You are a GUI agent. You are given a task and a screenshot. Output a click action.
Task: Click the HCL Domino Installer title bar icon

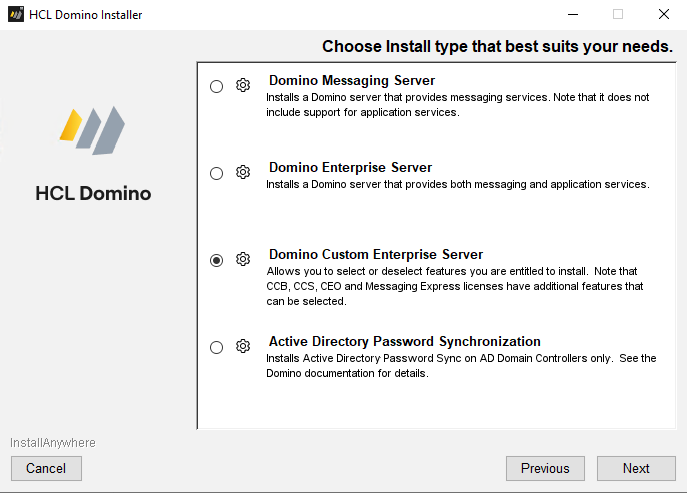click(x=16, y=14)
